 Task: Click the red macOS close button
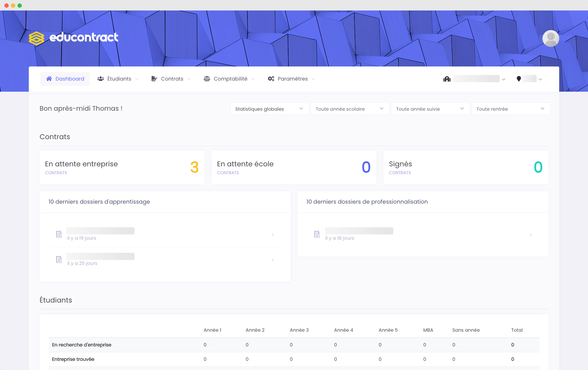click(x=6, y=6)
